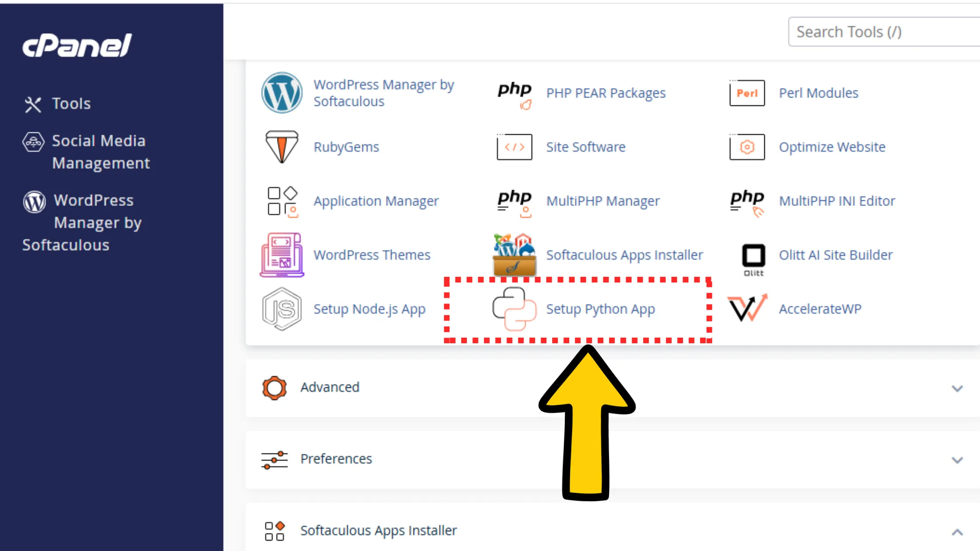980x551 pixels.
Task: Open Softaculous Apps Installer tool link
Action: tap(625, 255)
